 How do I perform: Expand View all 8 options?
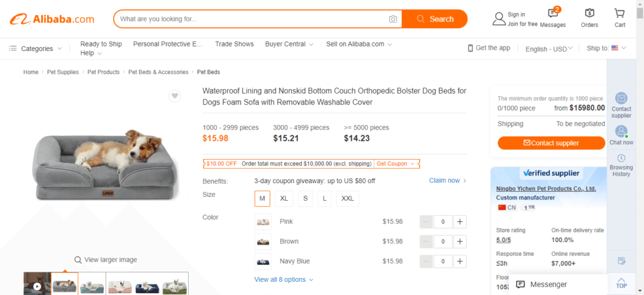click(284, 279)
